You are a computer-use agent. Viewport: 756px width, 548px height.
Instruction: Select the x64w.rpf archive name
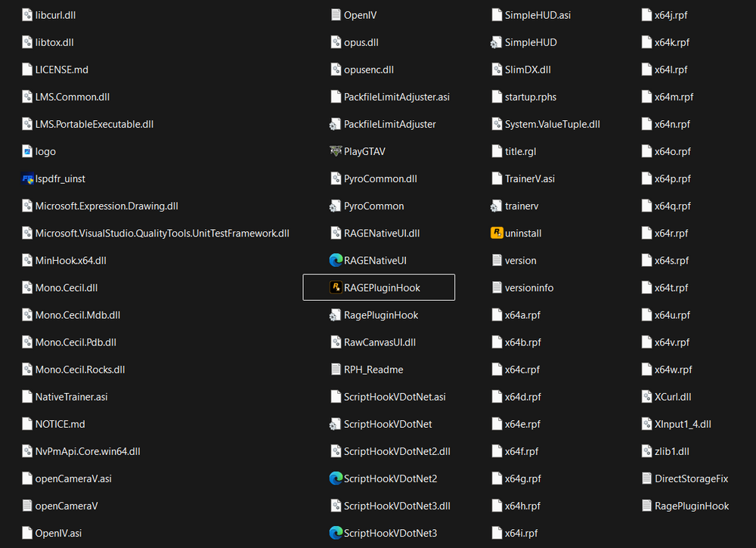coord(674,370)
